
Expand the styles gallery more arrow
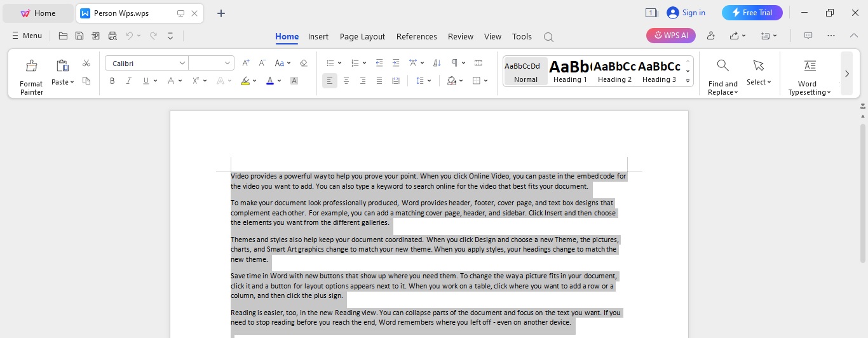(688, 81)
